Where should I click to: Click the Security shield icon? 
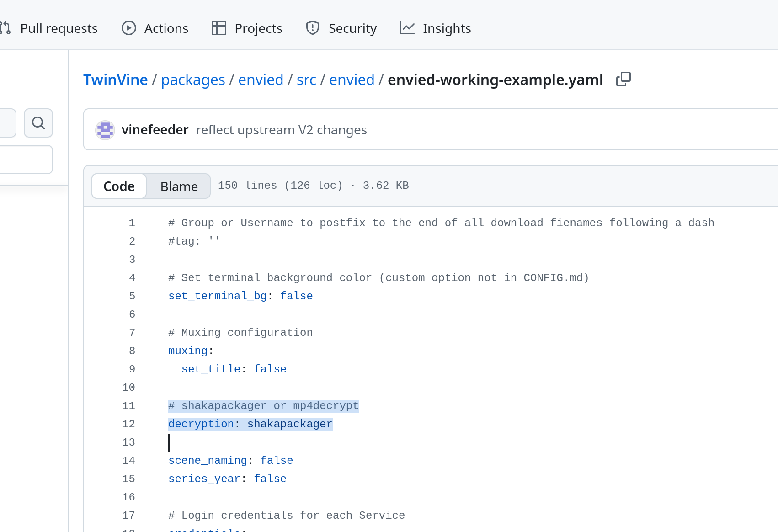tap(313, 28)
